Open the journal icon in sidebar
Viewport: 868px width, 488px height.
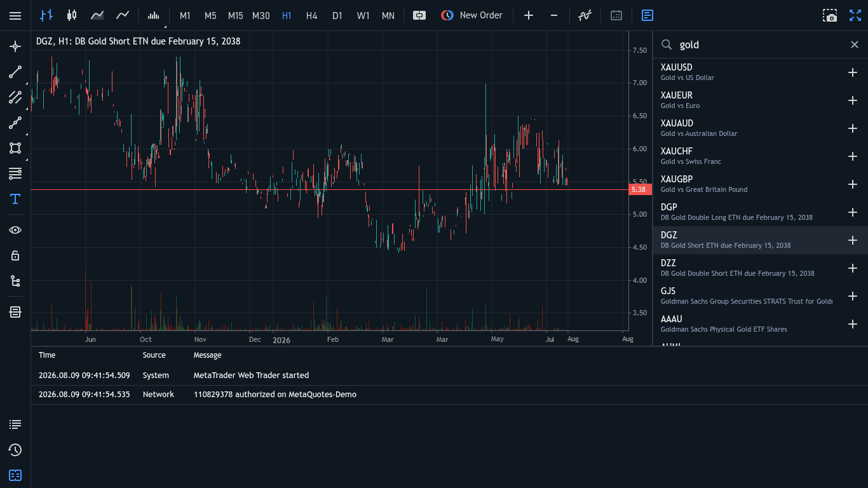point(15,475)
